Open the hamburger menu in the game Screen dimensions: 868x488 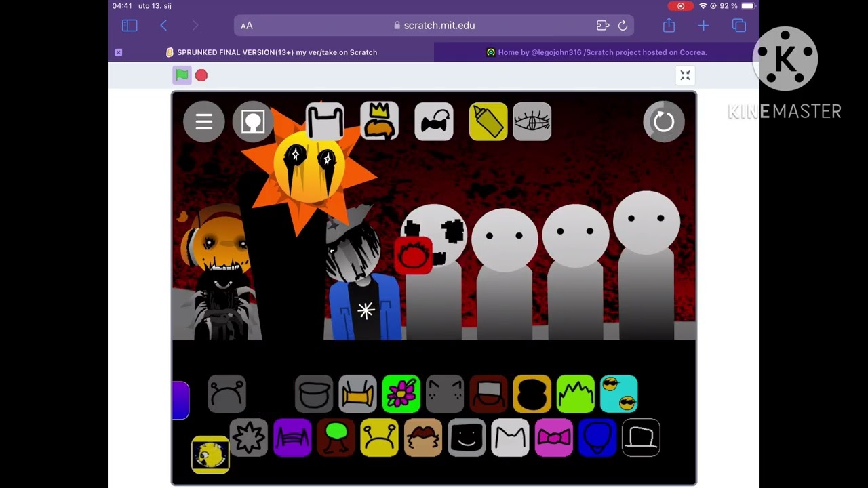pyautogui.click(x=204, y=122)
